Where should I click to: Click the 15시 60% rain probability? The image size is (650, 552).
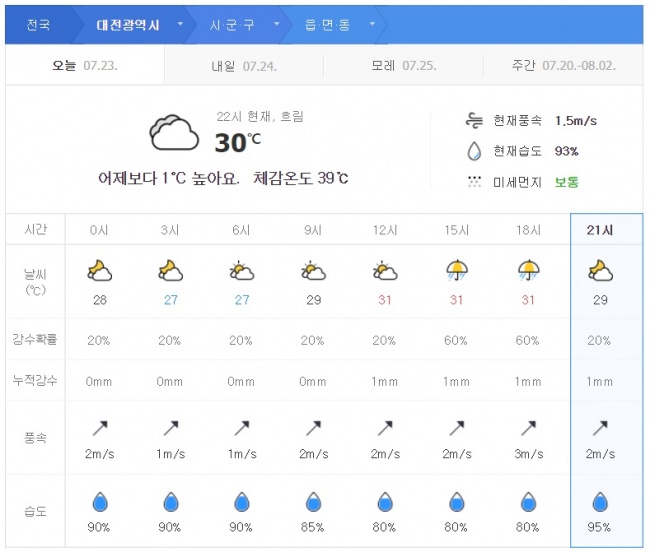(456, 340)
